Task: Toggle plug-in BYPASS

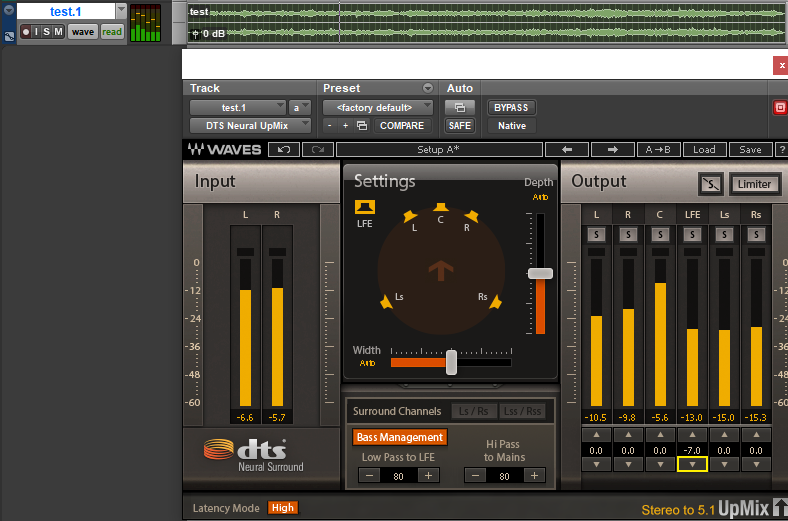Action: 511,108
